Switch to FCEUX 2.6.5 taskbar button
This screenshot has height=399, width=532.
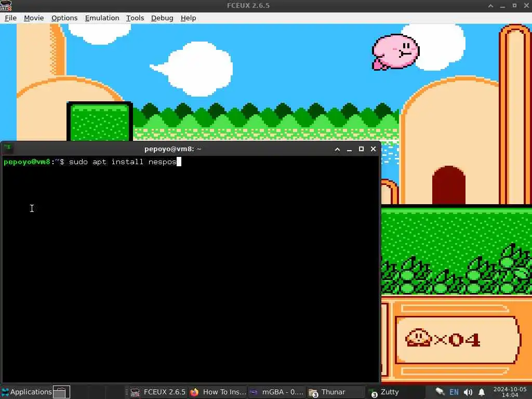tap(158, 392)
